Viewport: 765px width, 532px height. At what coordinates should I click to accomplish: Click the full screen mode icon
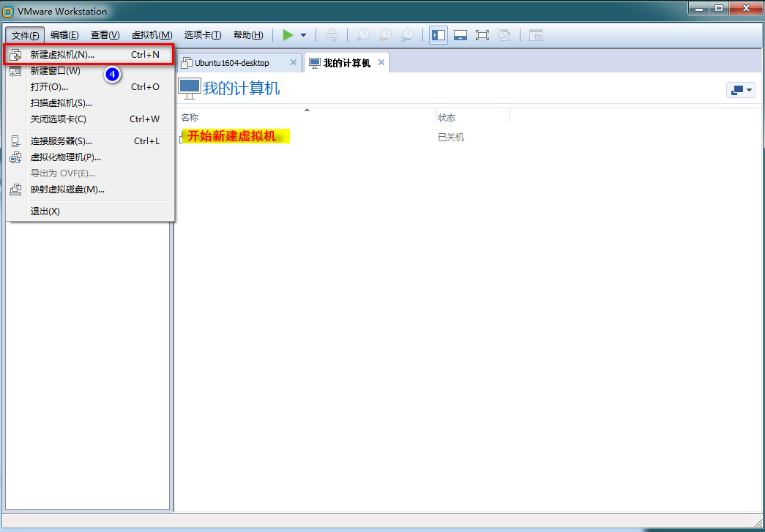tap(482, 35)
